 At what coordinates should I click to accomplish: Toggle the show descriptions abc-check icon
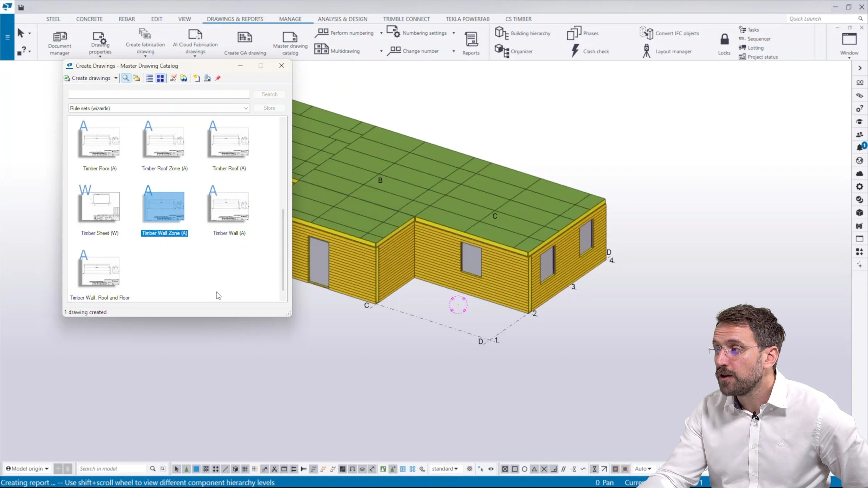[173, 78]
